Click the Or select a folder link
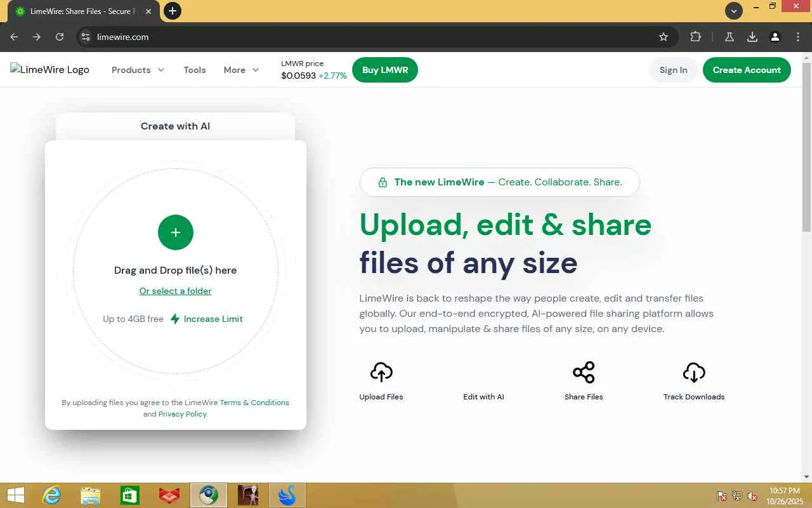 click(x=176, y=291)
